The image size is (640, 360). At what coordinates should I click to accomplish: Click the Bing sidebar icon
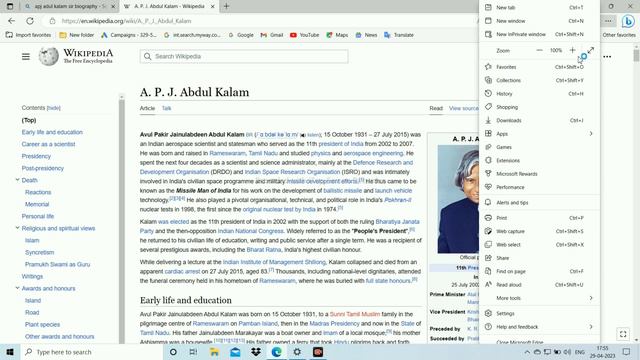click(x=628, y=21)
